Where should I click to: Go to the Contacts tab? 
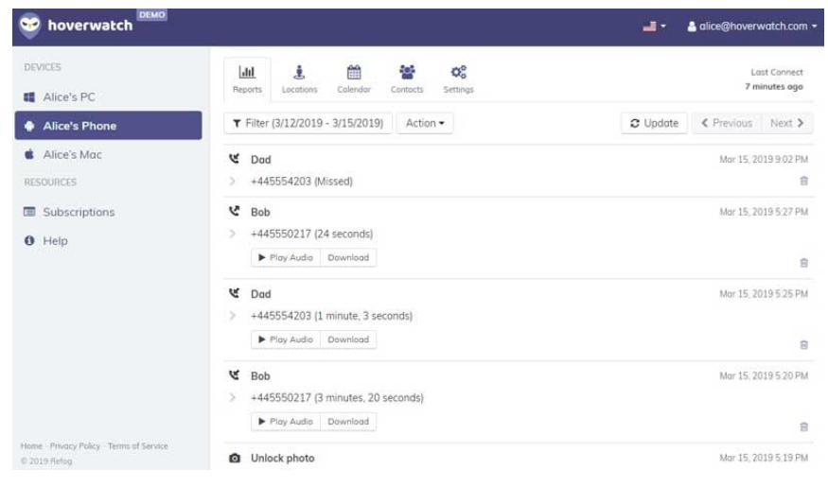pyautogui.click(x=407, y=79)
